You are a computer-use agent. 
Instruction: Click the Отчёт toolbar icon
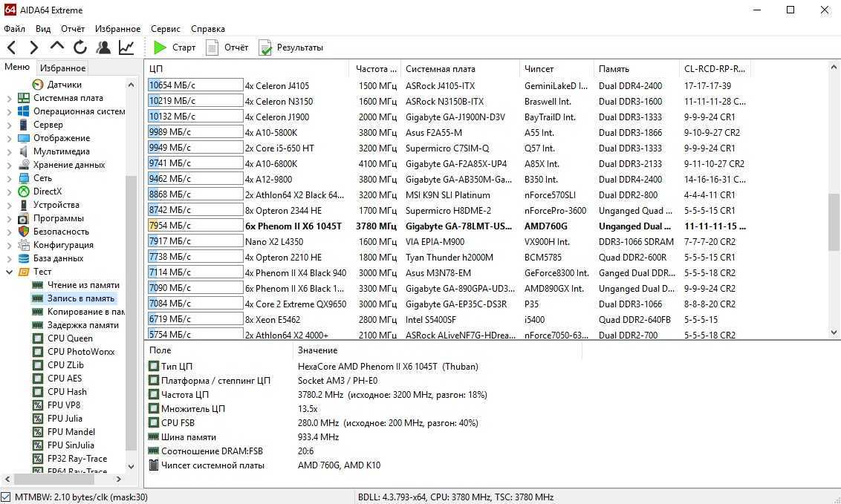227,48
